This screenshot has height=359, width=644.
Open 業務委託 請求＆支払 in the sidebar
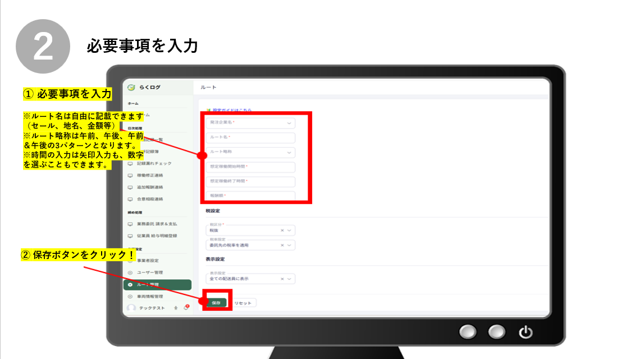(157, 225)
